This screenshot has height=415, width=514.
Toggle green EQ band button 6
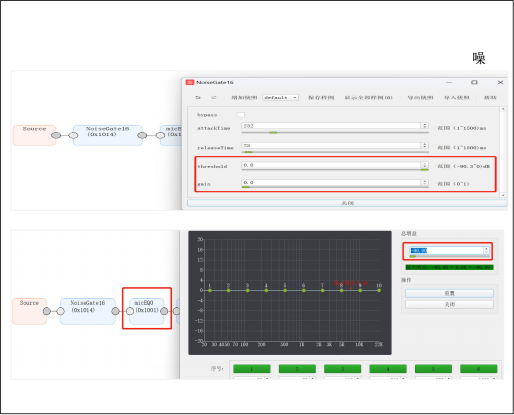click(479, 369)
